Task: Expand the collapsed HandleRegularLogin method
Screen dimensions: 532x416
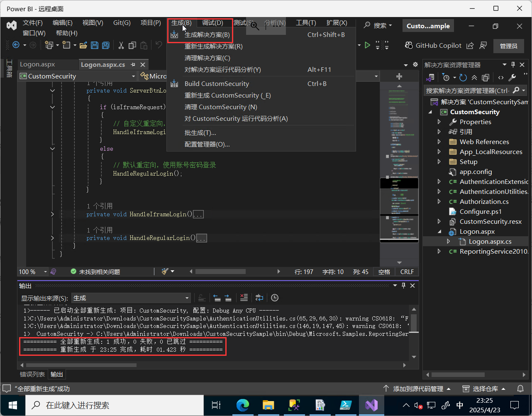Action: 52,238
